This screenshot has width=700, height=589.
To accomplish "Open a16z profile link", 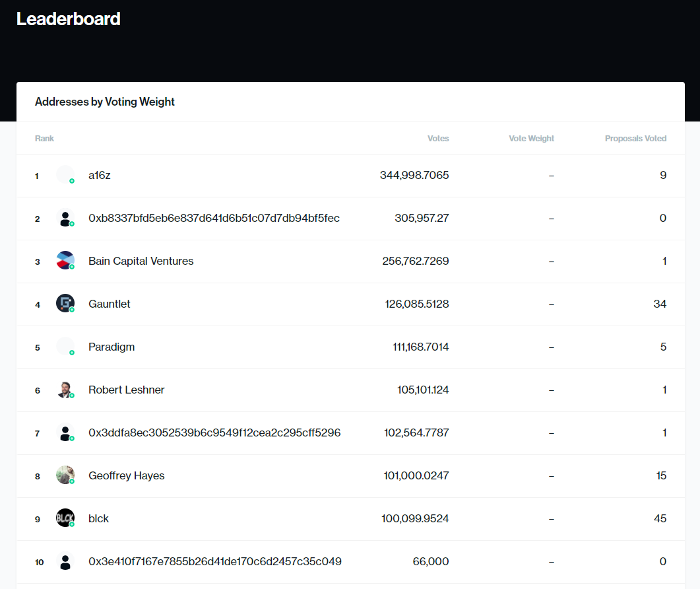I will (100, 175).
